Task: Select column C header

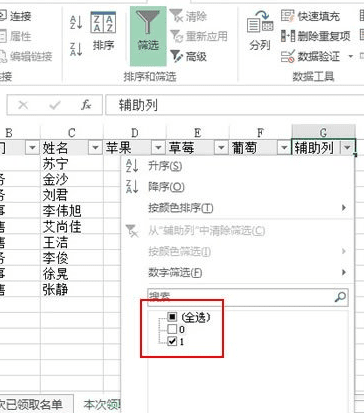Action: (x=72, y=133)
